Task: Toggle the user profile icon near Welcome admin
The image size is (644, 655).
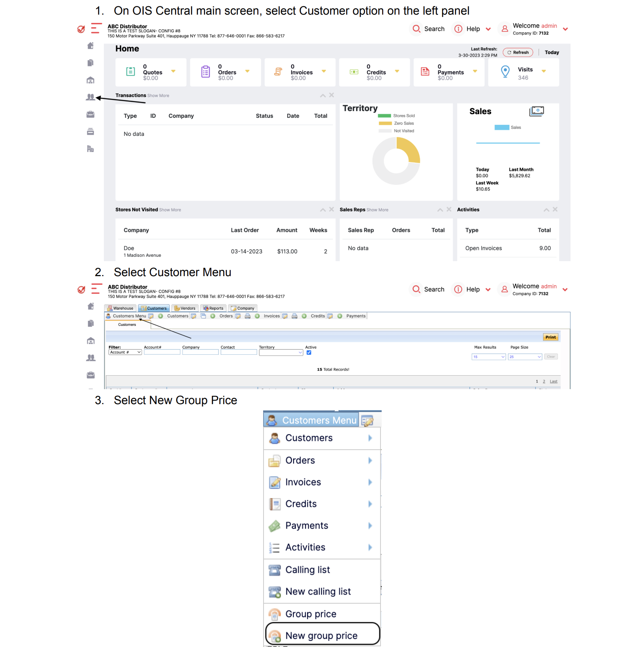Action: pos(504,28)
